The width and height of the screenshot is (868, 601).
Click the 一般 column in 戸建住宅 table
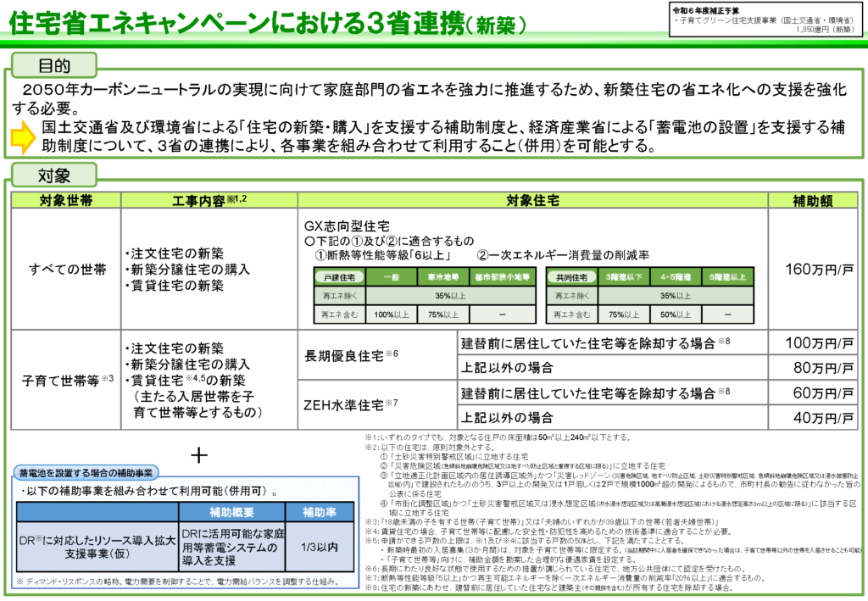[x=392, y=276]
